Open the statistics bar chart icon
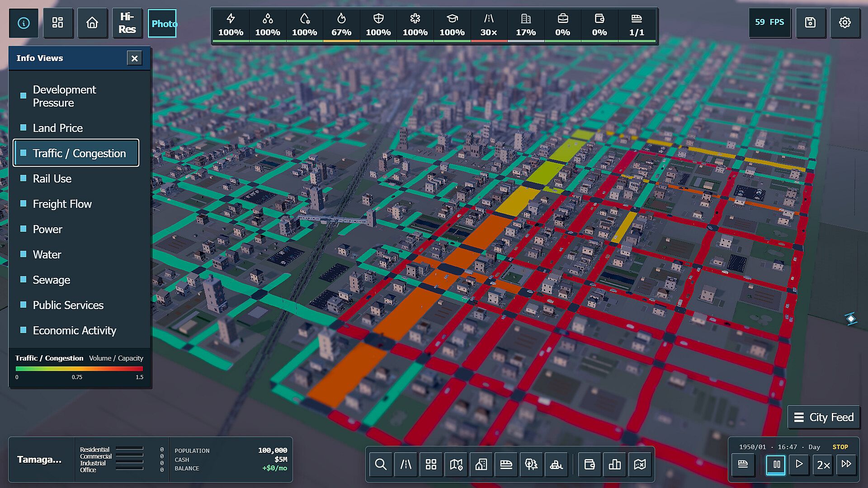Image resolution: width=868 pixels, height=488 pixels. 615,465
